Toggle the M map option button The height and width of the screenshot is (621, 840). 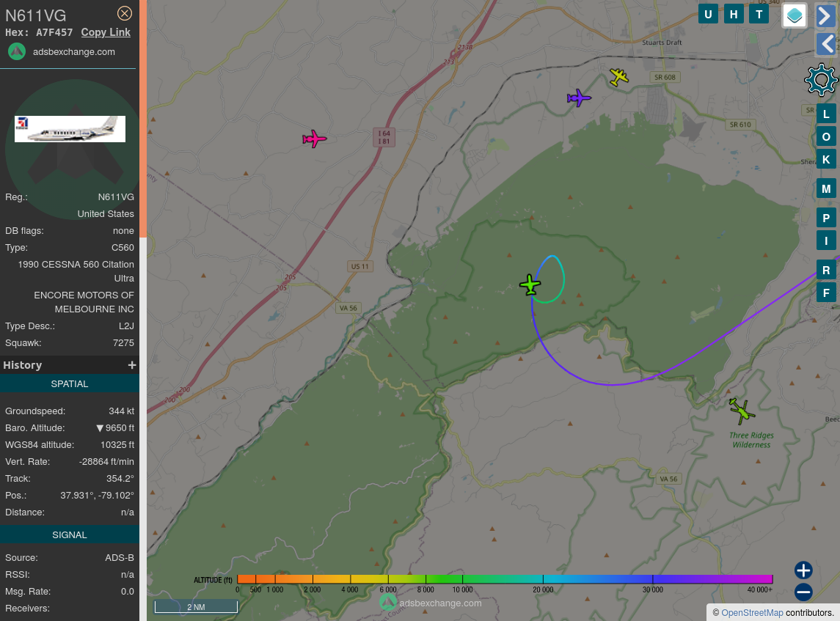826,188
